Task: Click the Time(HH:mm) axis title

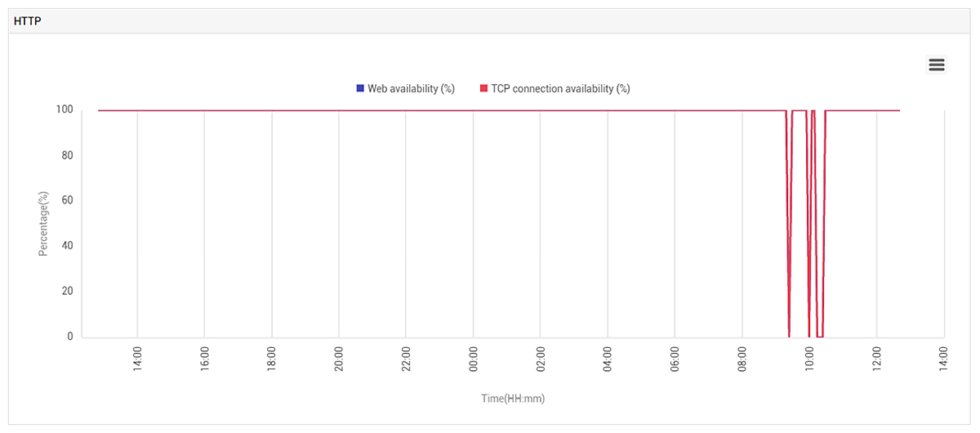Action: [513, 399]
